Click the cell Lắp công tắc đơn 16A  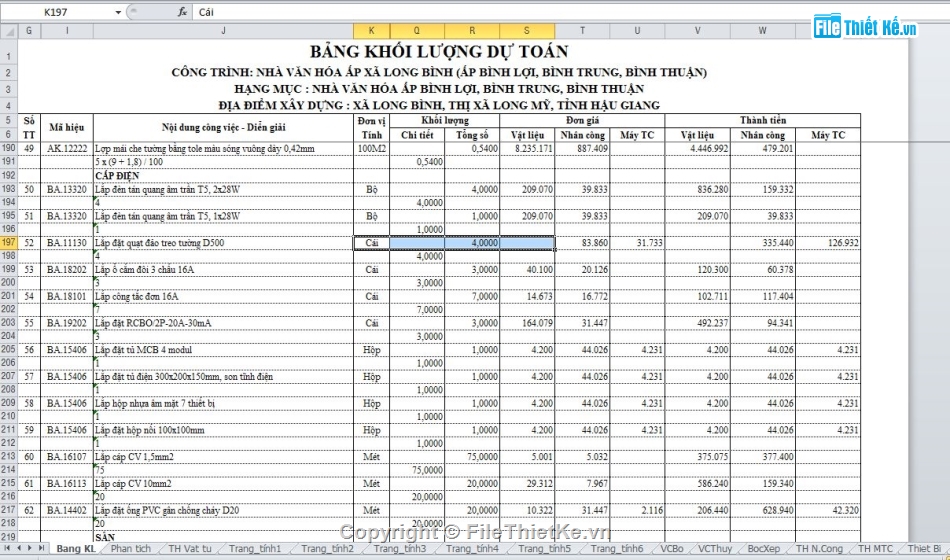223,296
